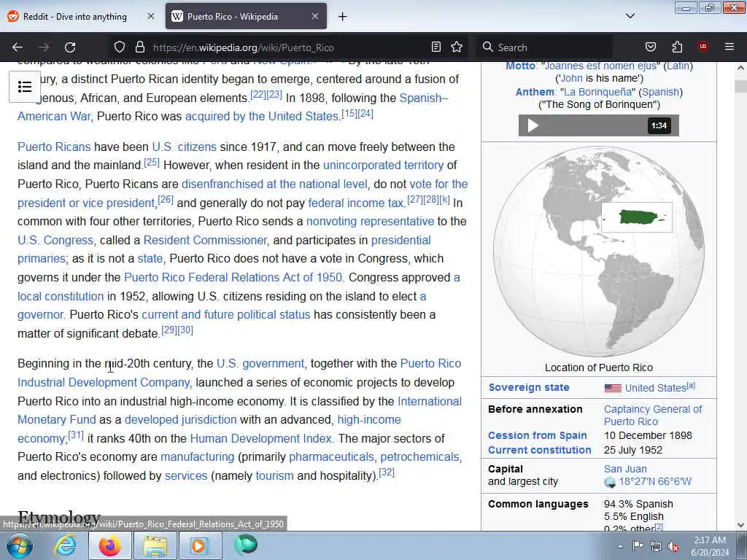Image resolution: width=747 pixels, height=560 pixels.
Task: Open the Pocket save icon
Action: pos(651,47)
